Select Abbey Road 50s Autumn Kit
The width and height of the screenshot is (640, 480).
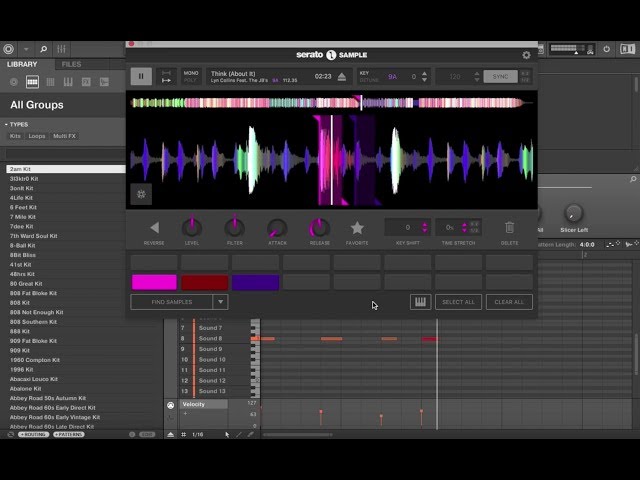point(48,398)
